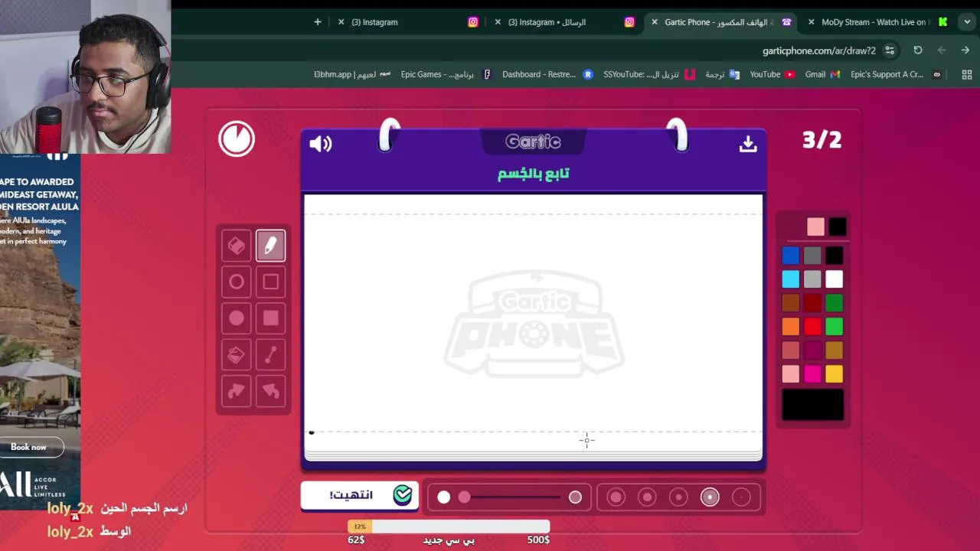Pick the filled ellipse tool
Screen dimensions: 980x551
point(237,318)
